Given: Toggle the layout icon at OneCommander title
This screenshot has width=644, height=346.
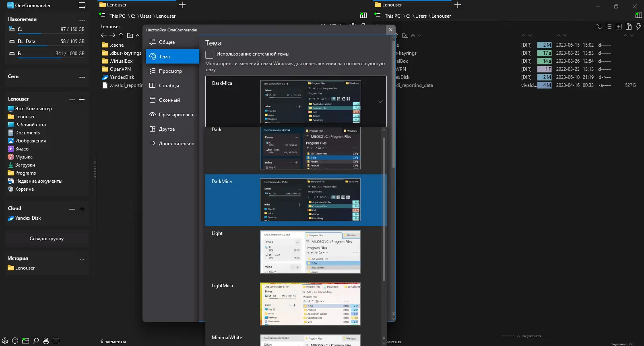Looking at the screenshot, I should coord(82,6).
